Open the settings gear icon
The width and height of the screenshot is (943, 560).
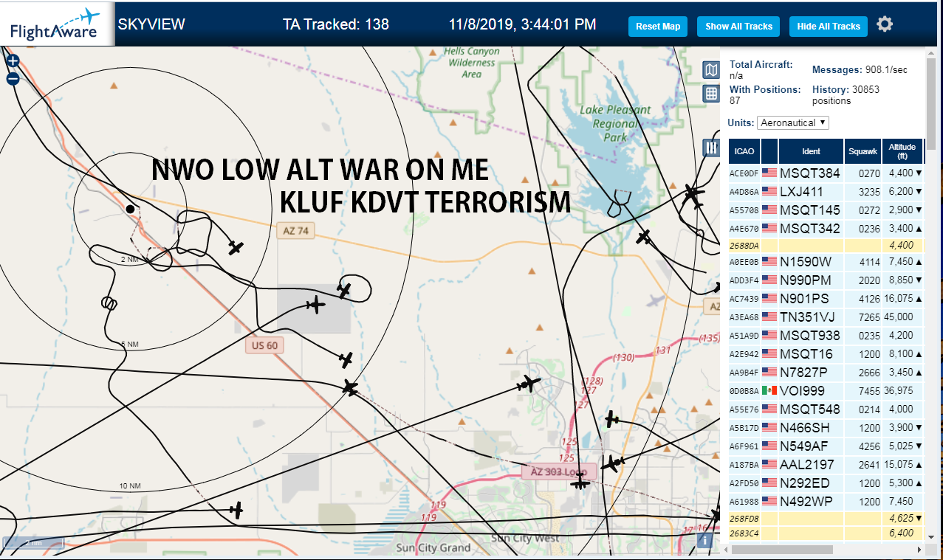[885, 24]
